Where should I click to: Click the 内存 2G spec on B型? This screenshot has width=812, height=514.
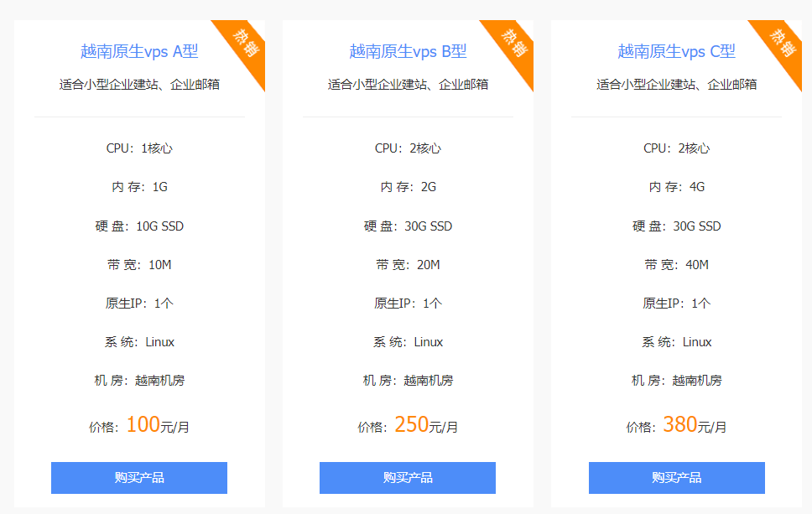tap(406, 187)
